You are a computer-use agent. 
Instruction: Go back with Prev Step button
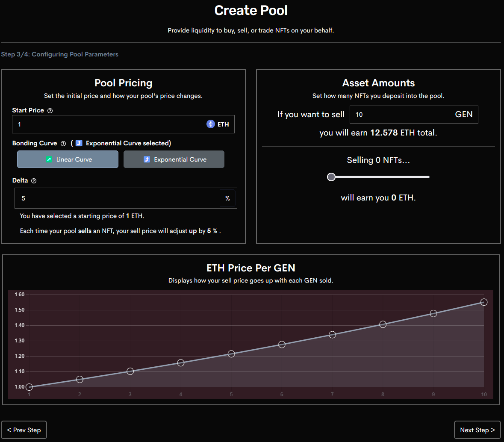pos(24,430)
